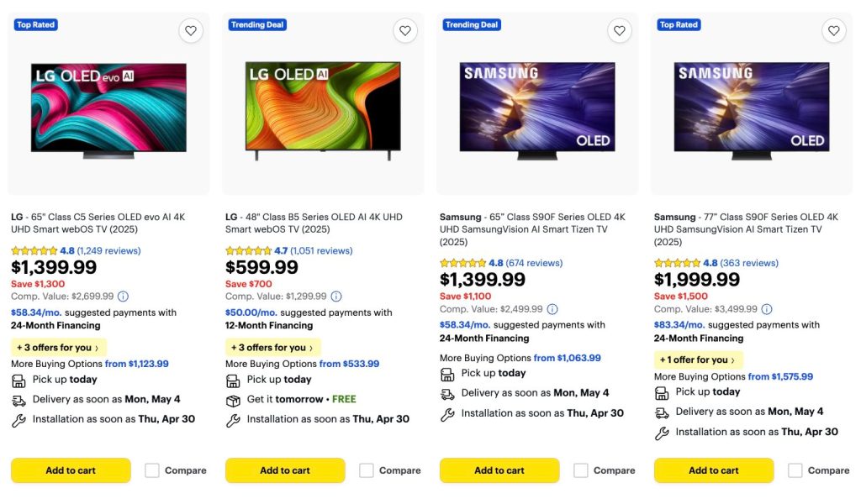Open buying options from $1,063.99
The width and height of the screenshot is (861, 504).
(x=568, y=358)
